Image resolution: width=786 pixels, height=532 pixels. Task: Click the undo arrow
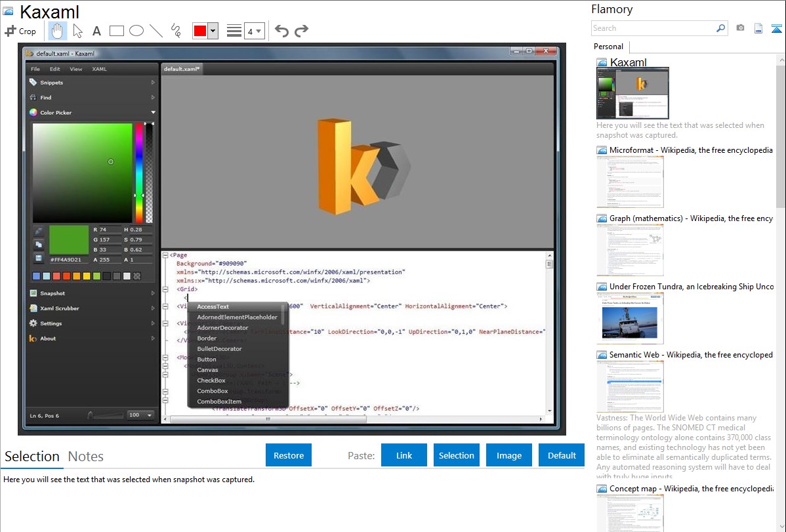[x=281, y=31]
